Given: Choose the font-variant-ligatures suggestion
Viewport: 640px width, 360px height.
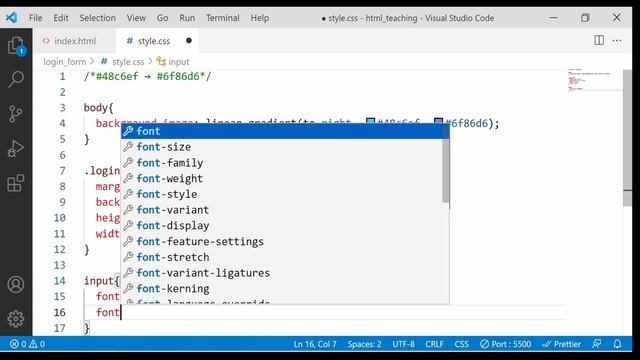Looking at the screenshot, I should [282, 273].
